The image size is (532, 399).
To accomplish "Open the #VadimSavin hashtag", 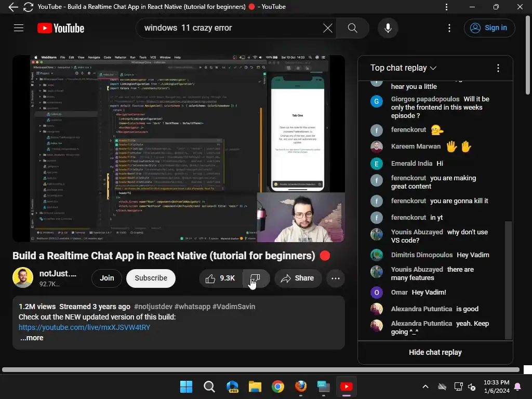I will point(234,307).
